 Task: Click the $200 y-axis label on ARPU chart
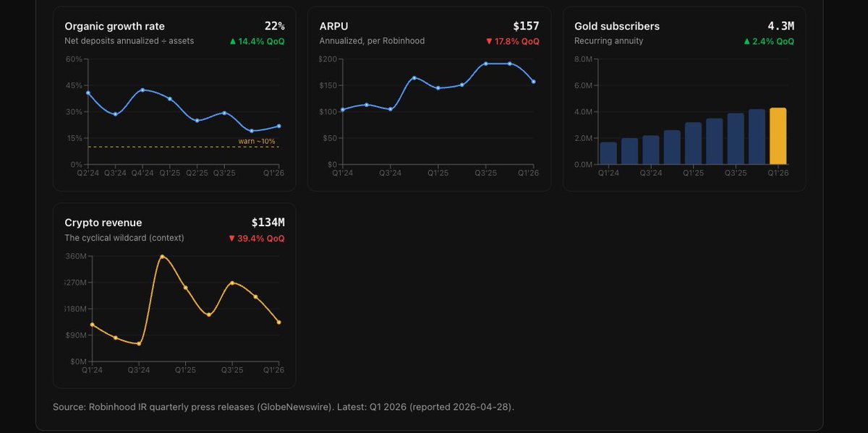click(x=328, y=59)
